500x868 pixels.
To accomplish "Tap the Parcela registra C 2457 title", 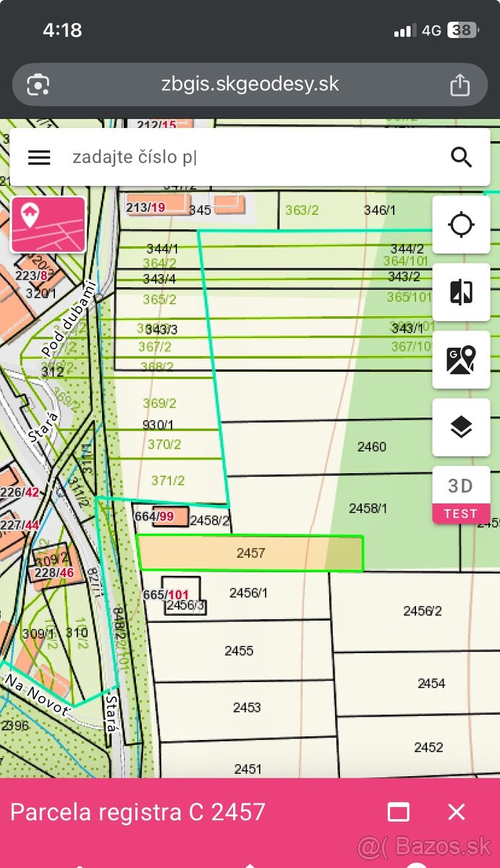I will 137,812.
